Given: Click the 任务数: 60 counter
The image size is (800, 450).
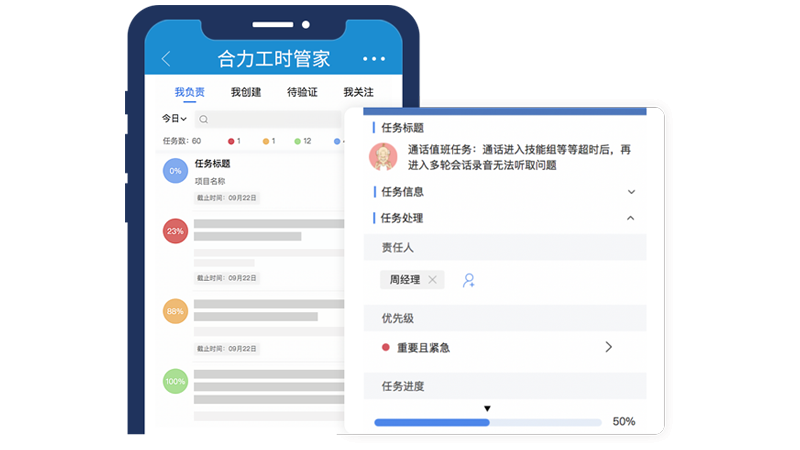Looking at the screenshot, I should coord(182,141).
